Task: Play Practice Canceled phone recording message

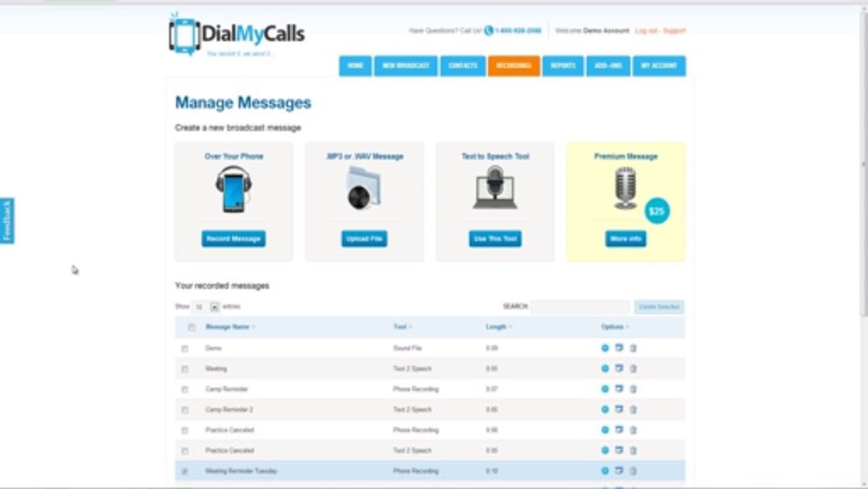Action: click(605, 430)
